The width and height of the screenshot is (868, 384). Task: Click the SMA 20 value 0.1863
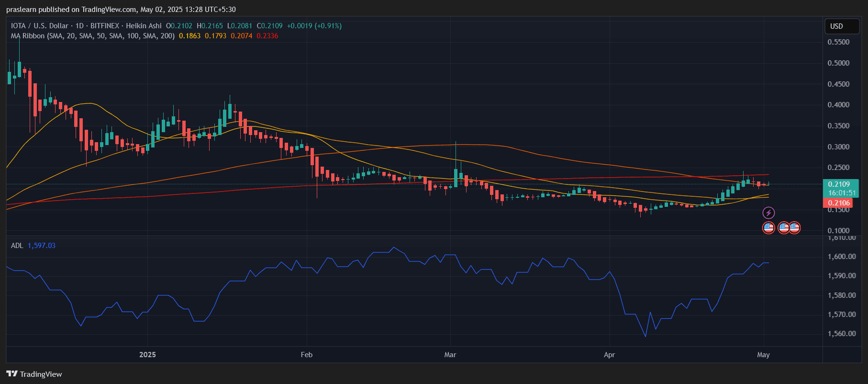pos(189,36)
